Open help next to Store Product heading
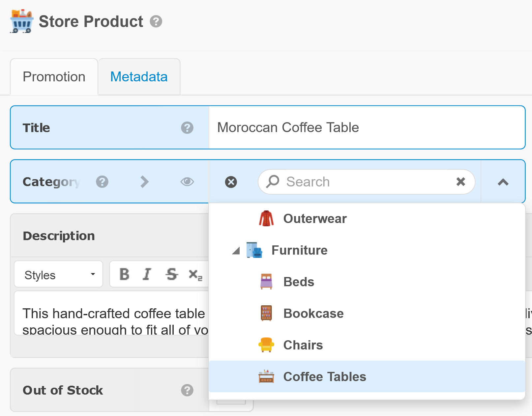The height and width of the screenshot is (416, 532). [x=156, y=22]
